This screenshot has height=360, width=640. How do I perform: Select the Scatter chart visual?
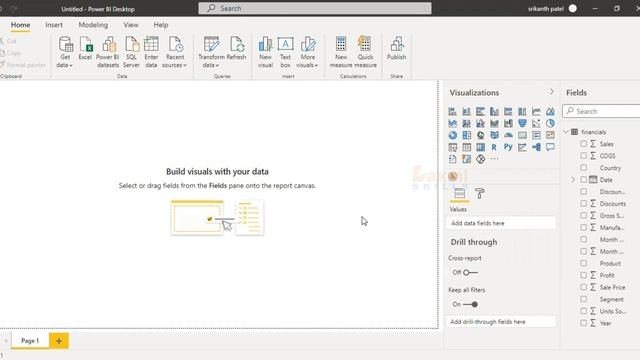coord(536,123)
